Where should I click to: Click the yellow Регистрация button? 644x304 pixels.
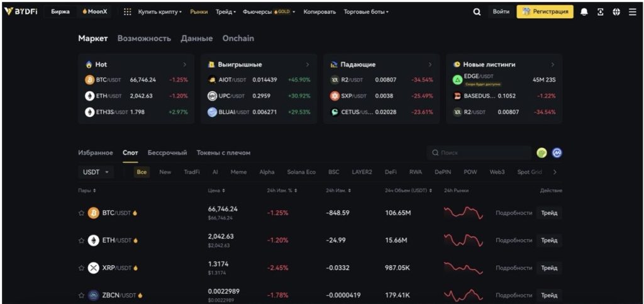pyautogui.click(x=545, y=12)
